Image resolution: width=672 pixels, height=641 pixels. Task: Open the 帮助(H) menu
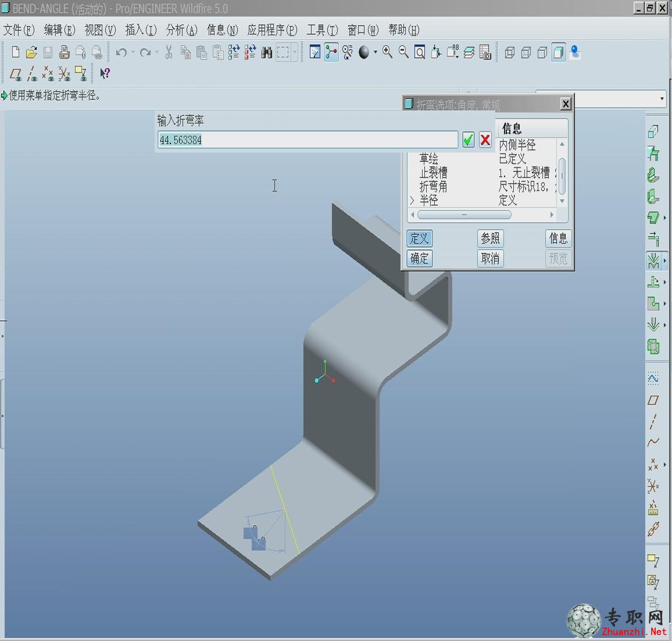403,30
